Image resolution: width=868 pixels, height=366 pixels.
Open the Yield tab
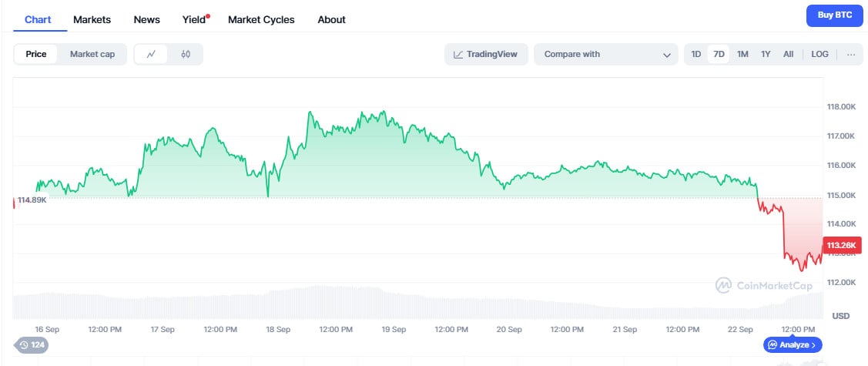point(194,19)
